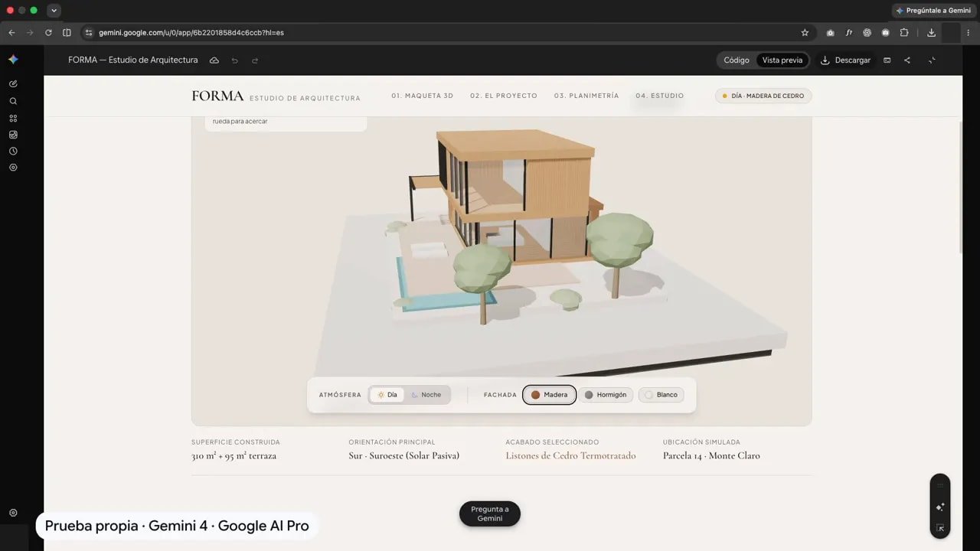
Task: Open search from the left sidebar
Action: [13, 101]
